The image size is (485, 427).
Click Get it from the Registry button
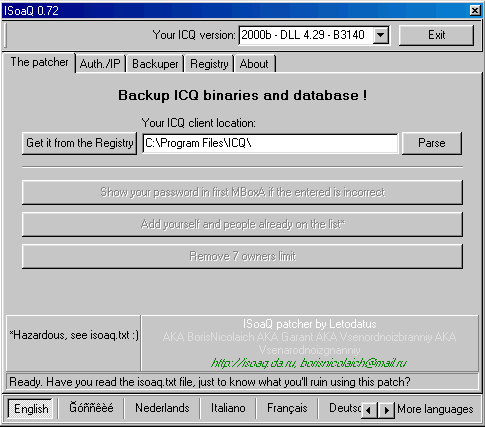(x=79, y=143)
